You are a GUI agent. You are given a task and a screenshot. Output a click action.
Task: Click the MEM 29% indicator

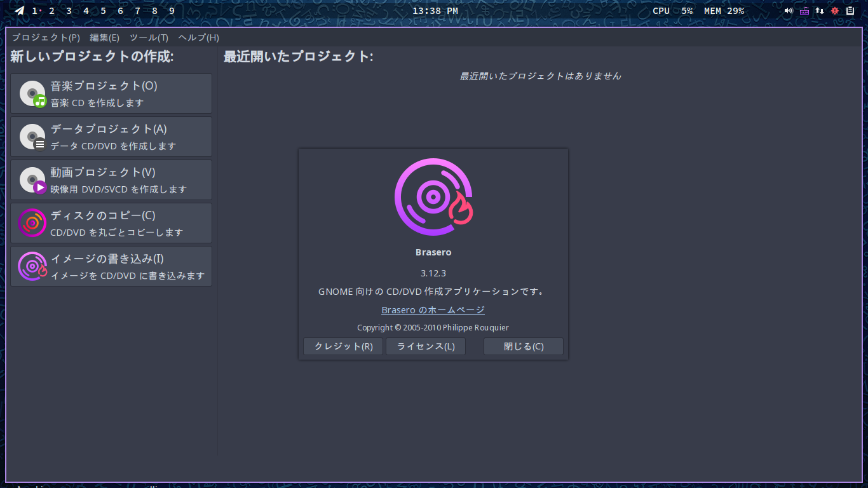tap(724, 11)
